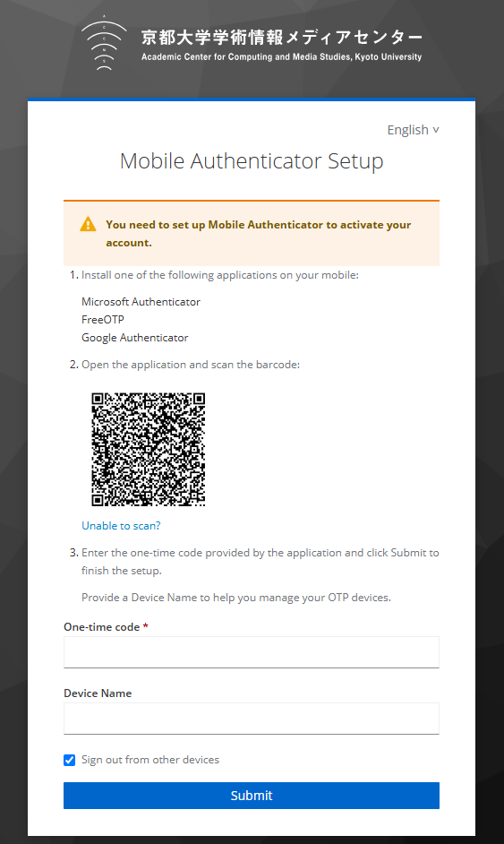The height and width of the screenshot is (844, 504).
Task: Click the Mobile Authenticator Setup heading
Action: pyautogui.click(x=252, y=161)
